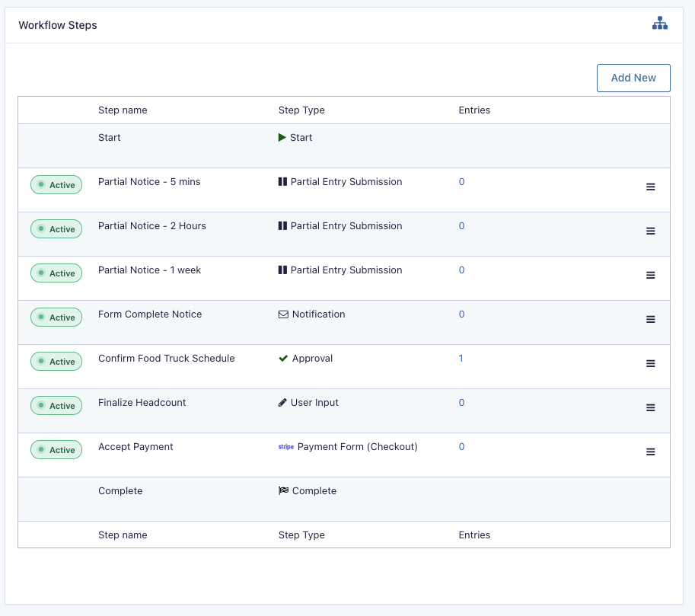Open entries count for Accept Payment
This screenshot has width=695, height=616.
(461, 447)
